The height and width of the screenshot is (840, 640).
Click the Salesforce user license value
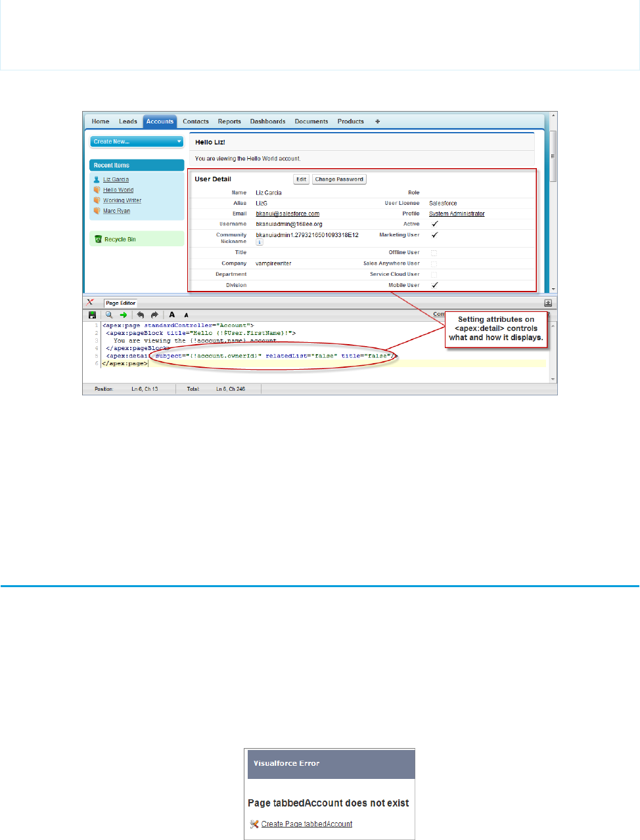pos(443,203)
